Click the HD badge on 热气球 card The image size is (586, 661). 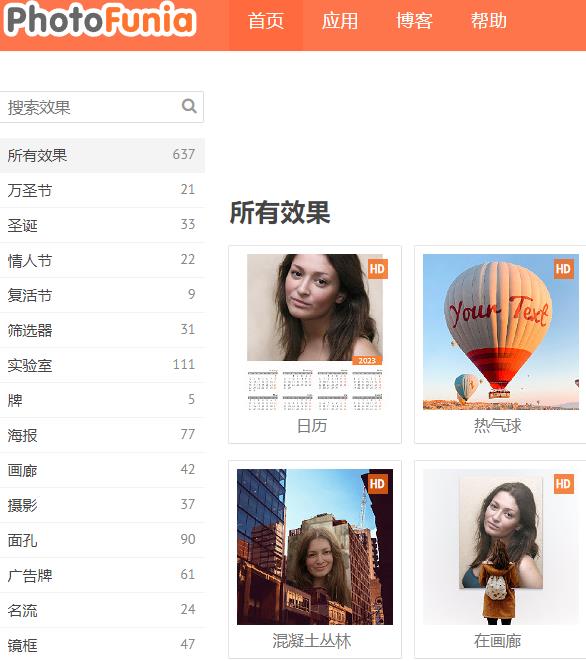pos(563,269)
